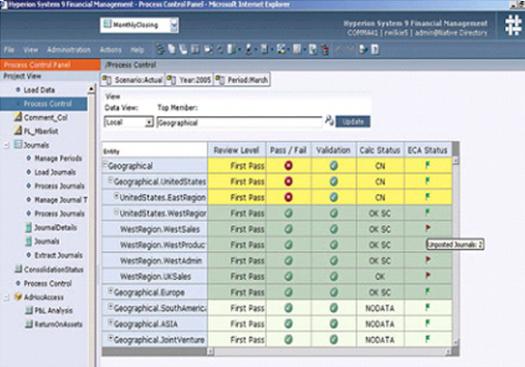This screenshot has width=525, height=367.
Task: Click Pass/Fail icon in Geographical.Europe row
Action: (288, 292)
